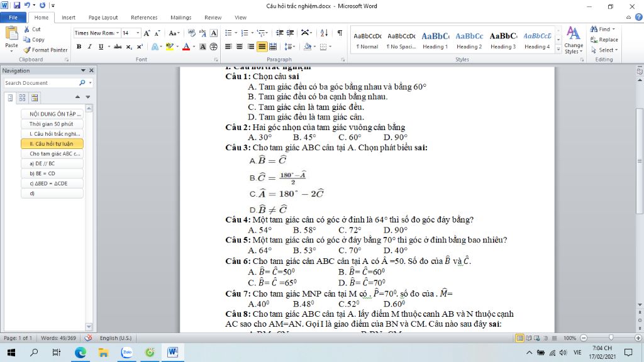Open the Change Case Aa dropdown
Screen dimensions: 644x362
(x=174, y=33)
